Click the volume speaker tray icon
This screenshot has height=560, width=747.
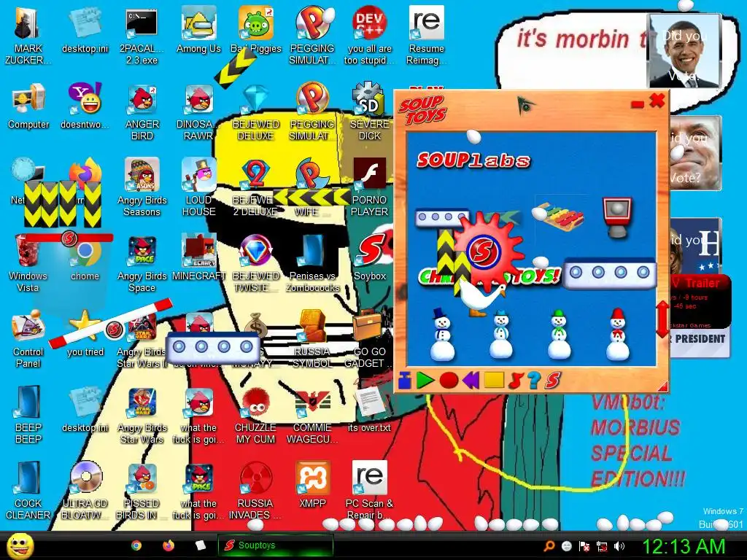619,546
